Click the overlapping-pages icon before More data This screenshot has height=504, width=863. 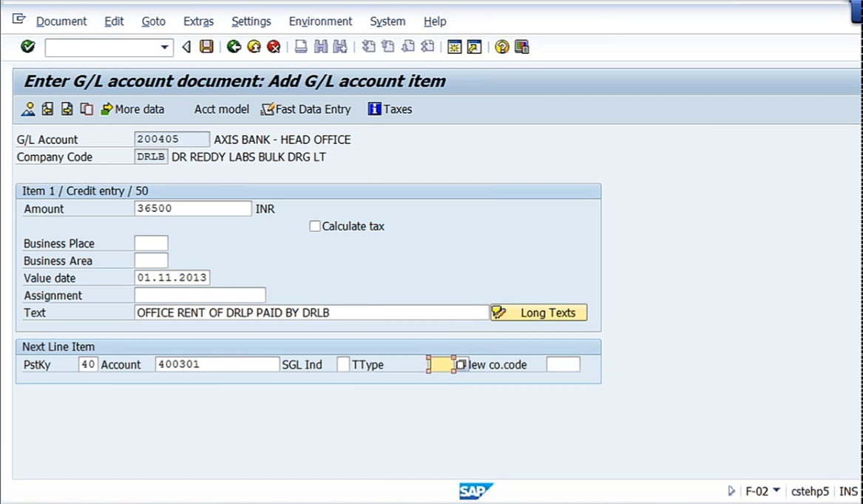(x=87, y=109)
